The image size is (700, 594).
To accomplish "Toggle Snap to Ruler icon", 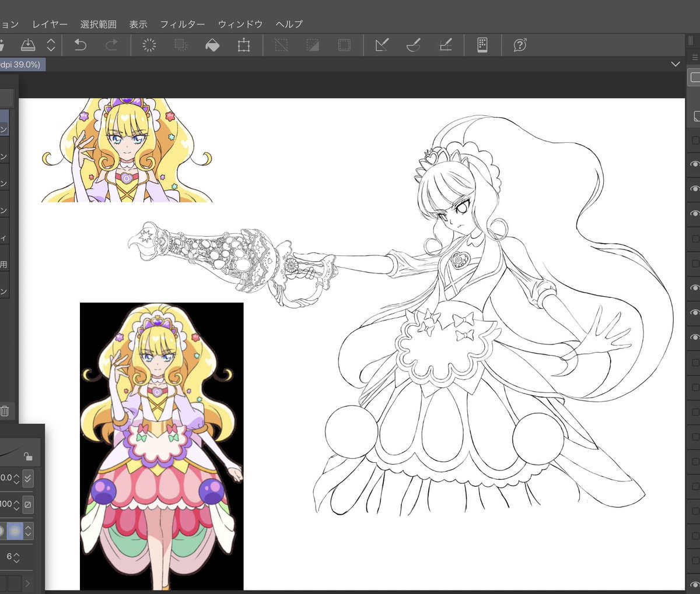I will click(382, 45).
